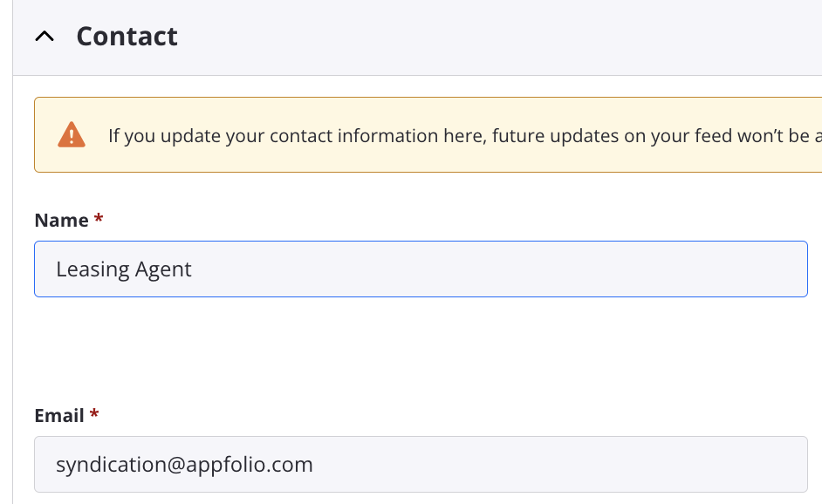The height and width of the screenshot is (504, 822).
Task: Click the word 'Agent' in Name field
Action: point(163,269)
